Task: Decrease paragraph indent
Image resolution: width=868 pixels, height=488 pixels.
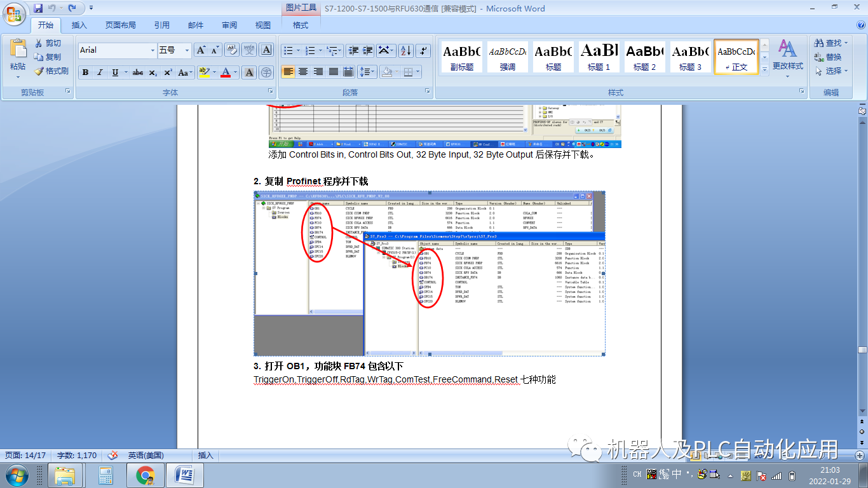Action: (x=353, y=50)
